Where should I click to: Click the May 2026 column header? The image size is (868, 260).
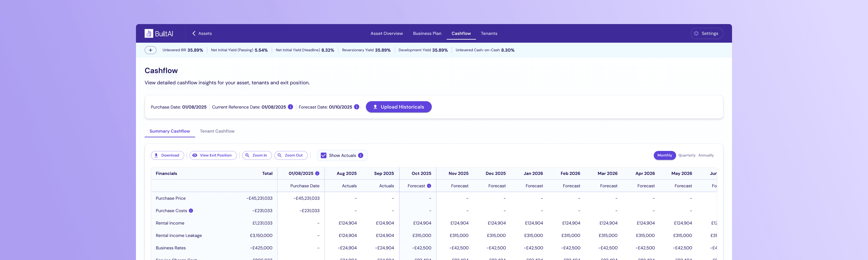pyautogui.click(x=682, y=174)
